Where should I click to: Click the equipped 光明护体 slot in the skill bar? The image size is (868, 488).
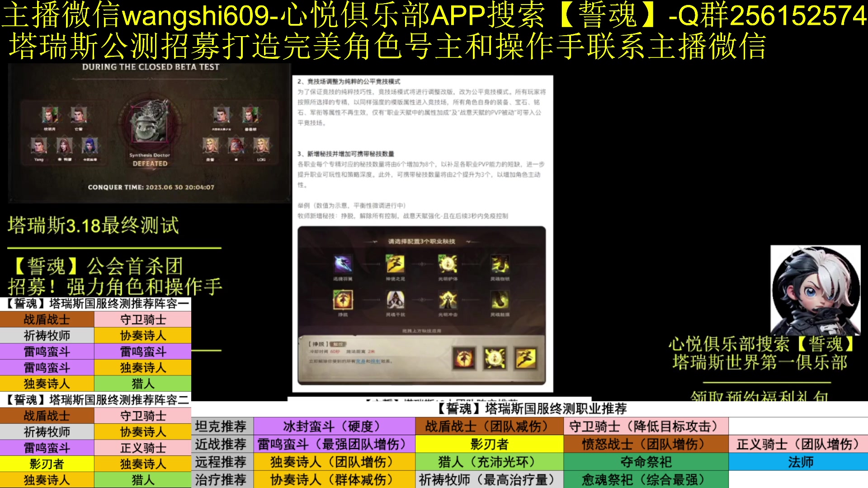click(495, 359)
